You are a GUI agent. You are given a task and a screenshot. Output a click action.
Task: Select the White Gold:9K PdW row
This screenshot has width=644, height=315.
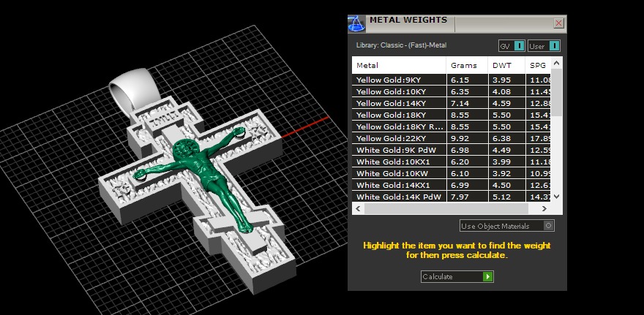point(452,150)
